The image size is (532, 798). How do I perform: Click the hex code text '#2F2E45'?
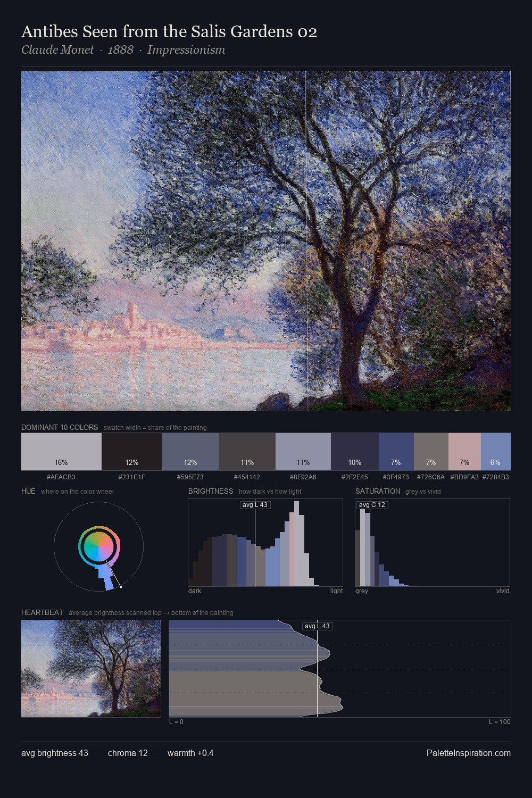coord(355,477)
